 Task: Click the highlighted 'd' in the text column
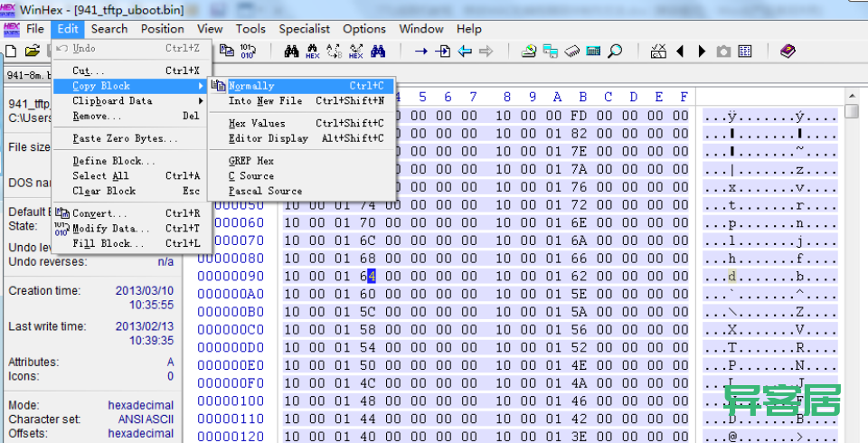point(731,276)
